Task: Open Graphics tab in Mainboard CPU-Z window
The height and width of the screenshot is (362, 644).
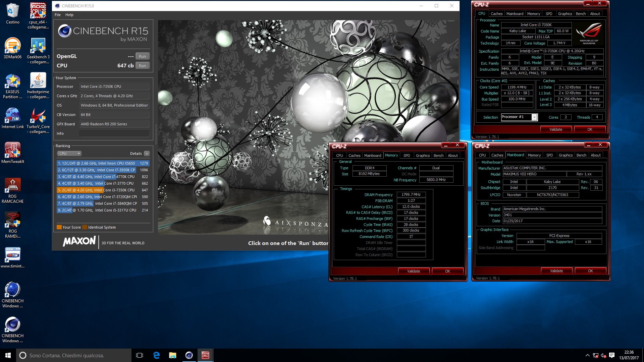Action: tap(566, 155)
